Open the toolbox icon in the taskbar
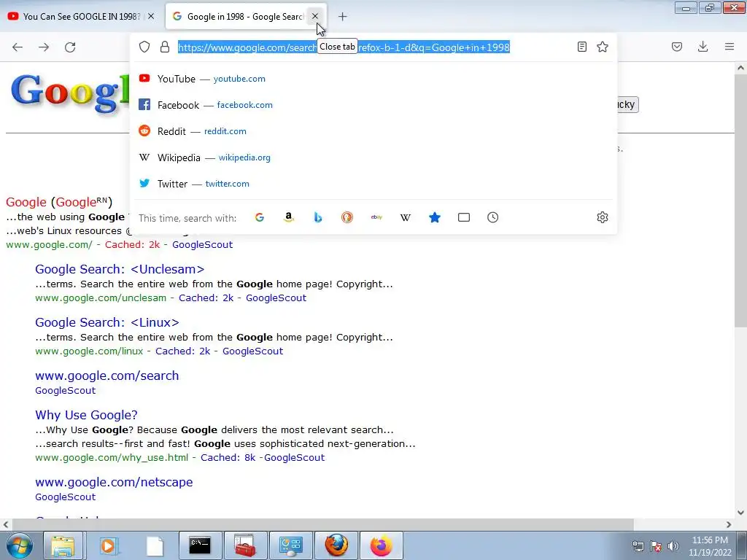 (x=245, y=545)
